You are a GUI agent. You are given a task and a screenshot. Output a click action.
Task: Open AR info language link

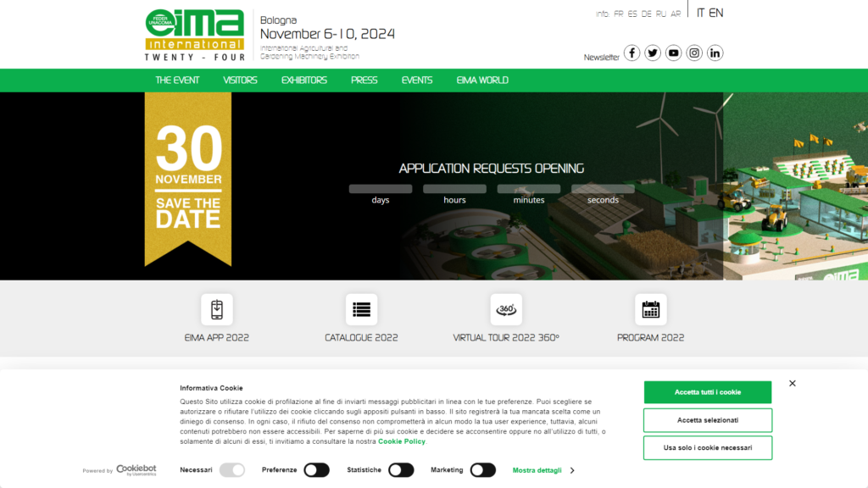[676, 14]
